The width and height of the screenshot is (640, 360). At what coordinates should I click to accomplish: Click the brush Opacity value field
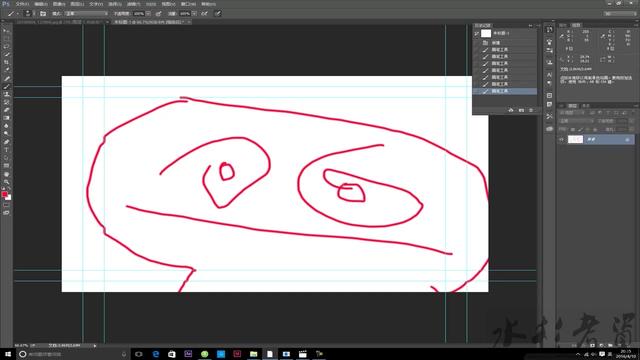pyautogui.click(x=139, y=13)
